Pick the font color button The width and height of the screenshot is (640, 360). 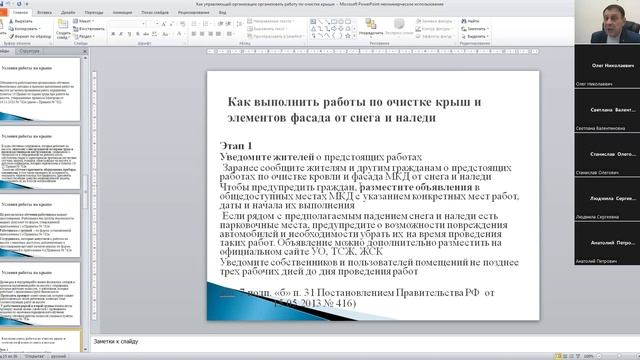point(179,34)
